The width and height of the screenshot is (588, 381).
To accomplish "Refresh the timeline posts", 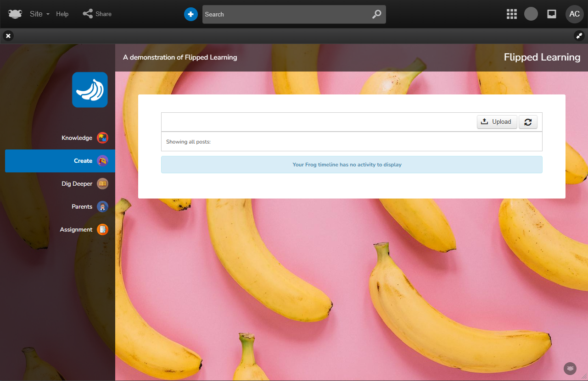I will (528, 122).
